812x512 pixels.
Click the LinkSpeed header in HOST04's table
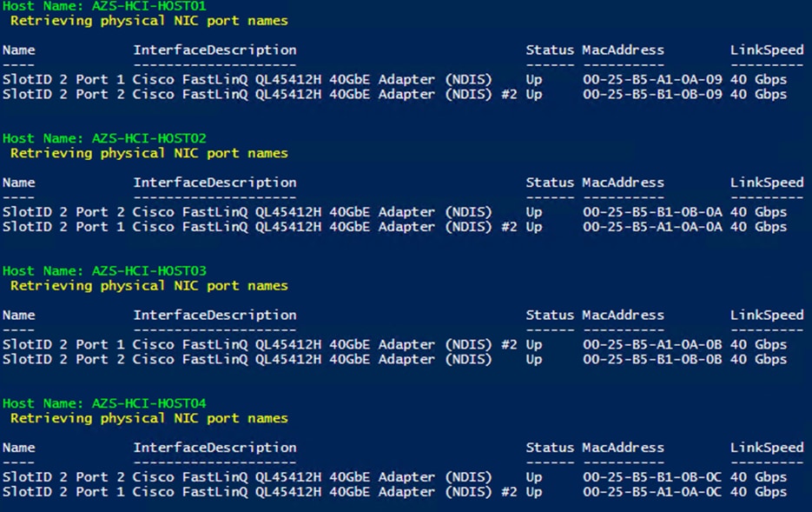767,448
